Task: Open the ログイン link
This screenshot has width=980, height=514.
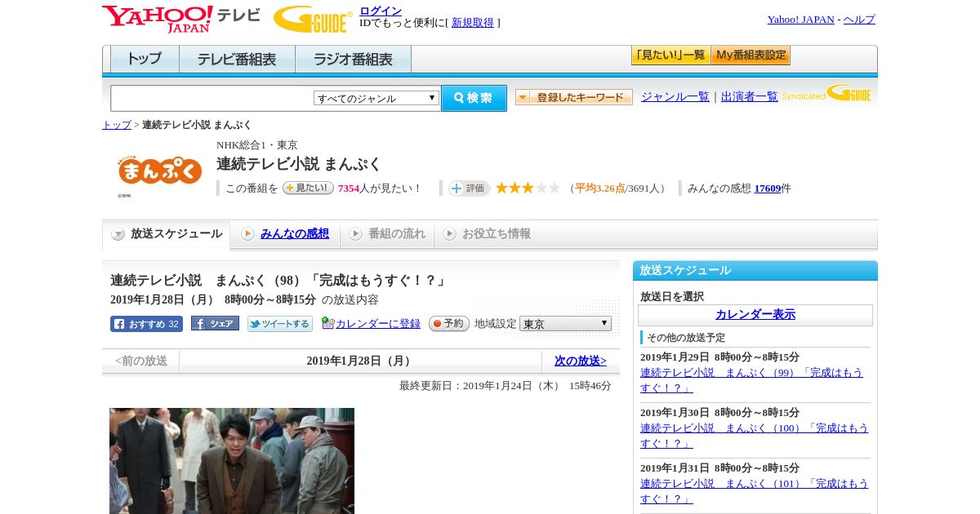Action: pyautogui.click(x=381, y=11)
